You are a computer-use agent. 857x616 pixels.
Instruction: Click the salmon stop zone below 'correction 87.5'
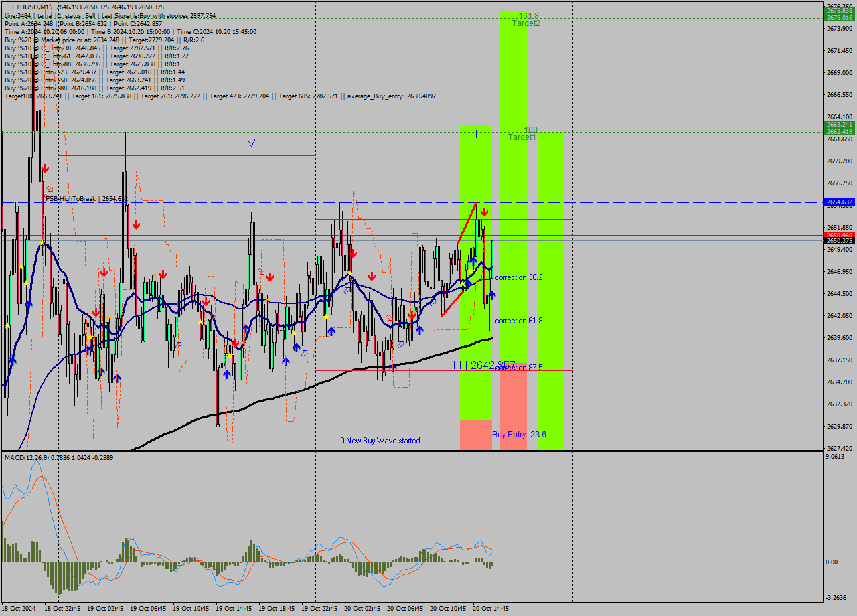click(514, 406)
